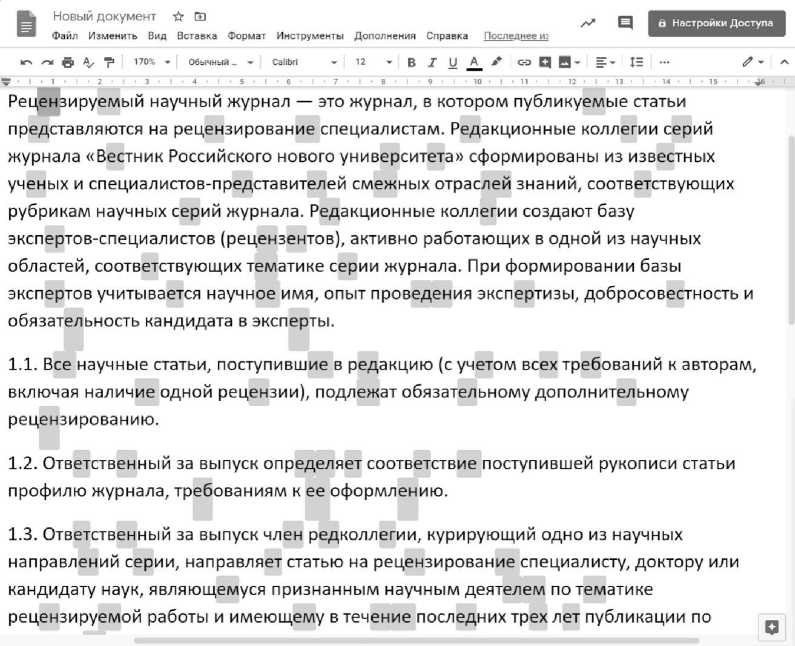Image resolution: width=795 pixels, height=646 pixels.
Task: Toggle bold formatting
Action: pos(412,62)
